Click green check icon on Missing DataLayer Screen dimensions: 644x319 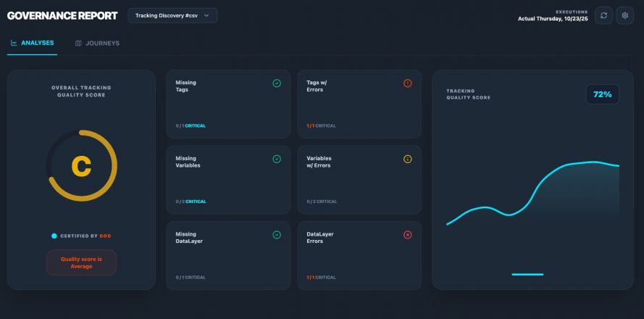277,235
